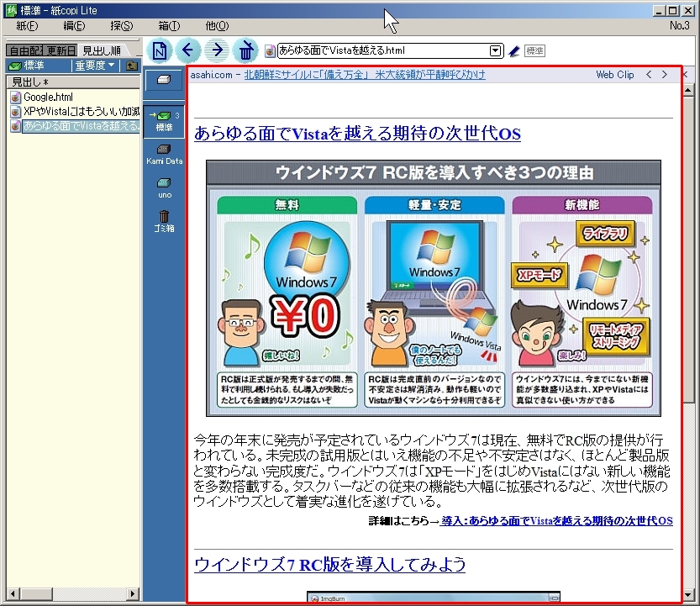The height and width of the screenshot is (606, 700).
Task: Show the previous Web Clip with the < arrow
Action: click(649, 75)
